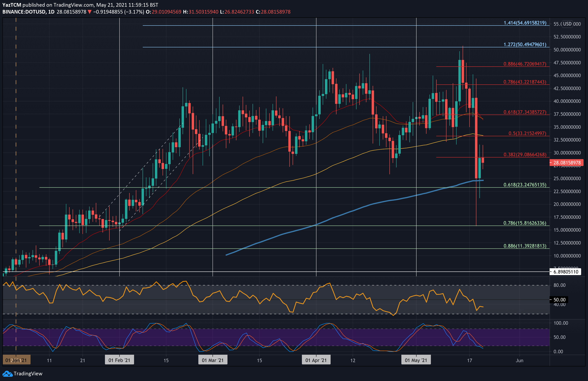Image resolution: width=588 pixels, height=381 pixels.
Task: Click the TradingView wordmark text
Action: (x=28, y=374)
